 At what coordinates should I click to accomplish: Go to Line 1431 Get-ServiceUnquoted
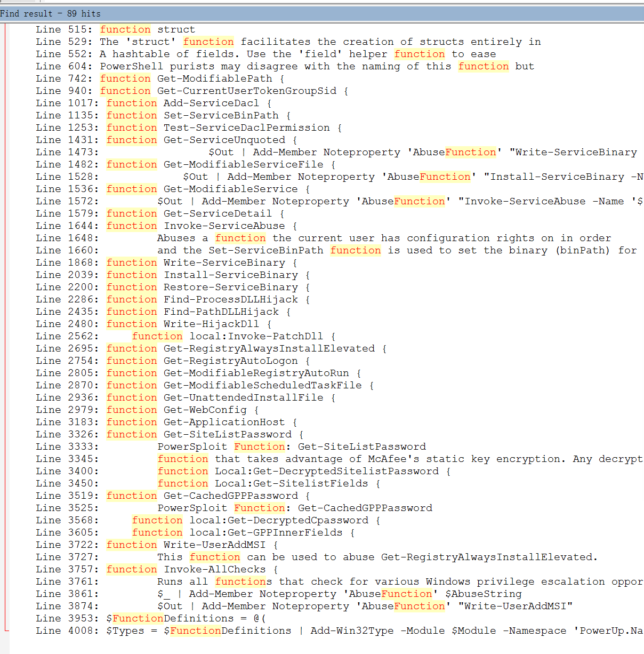tap(166, 140)
